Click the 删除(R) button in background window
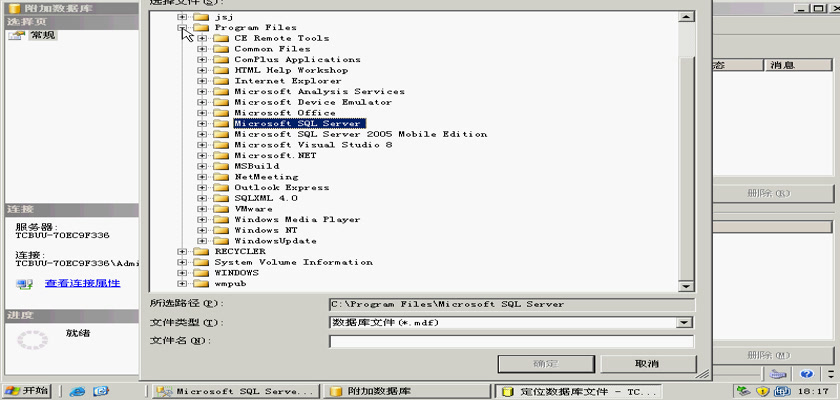This screenshot has width=840, height=400. pos(772,193)
